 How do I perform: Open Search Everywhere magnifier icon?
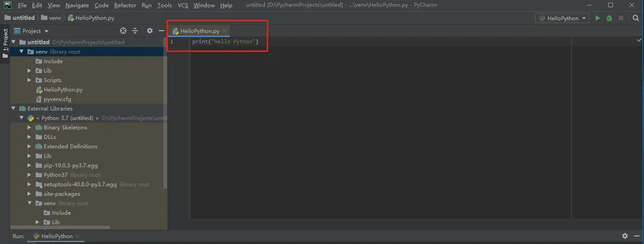636,18
